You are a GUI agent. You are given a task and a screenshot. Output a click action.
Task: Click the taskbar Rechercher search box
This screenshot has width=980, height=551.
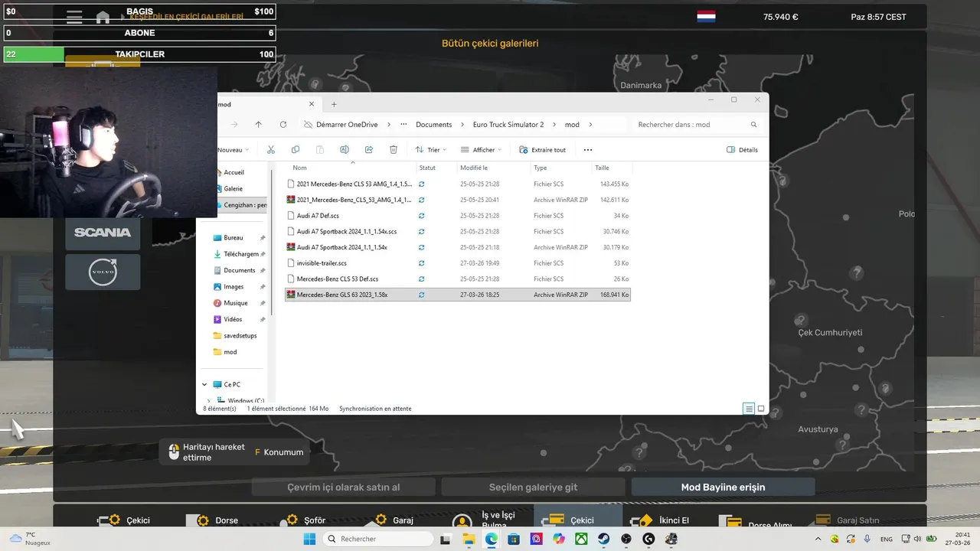point(377,539)
